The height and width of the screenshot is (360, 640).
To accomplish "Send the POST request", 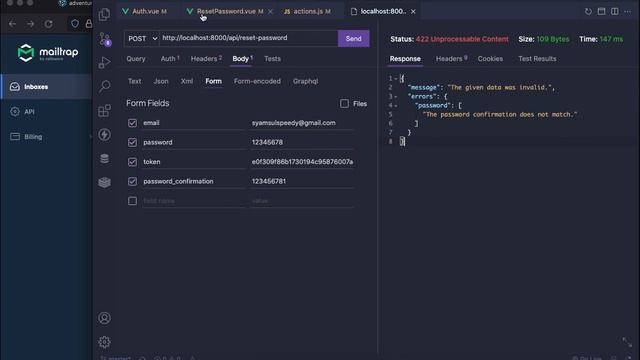I will [353, 38].
